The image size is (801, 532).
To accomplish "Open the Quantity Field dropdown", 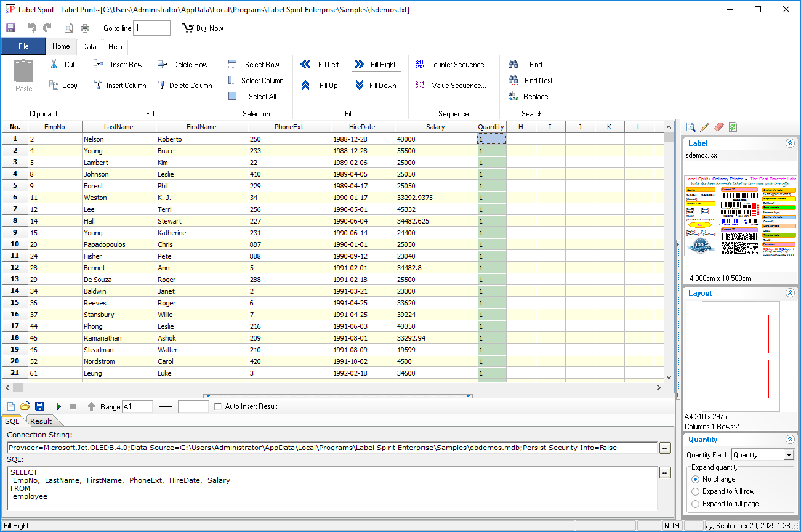I will (x=789, y=455).
